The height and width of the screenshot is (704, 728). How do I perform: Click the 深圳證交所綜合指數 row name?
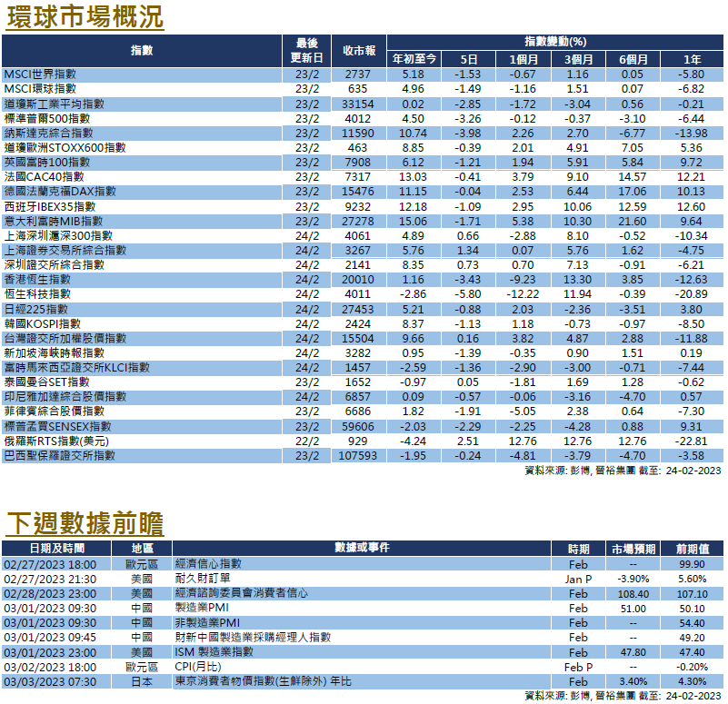(x=54, y=265)
